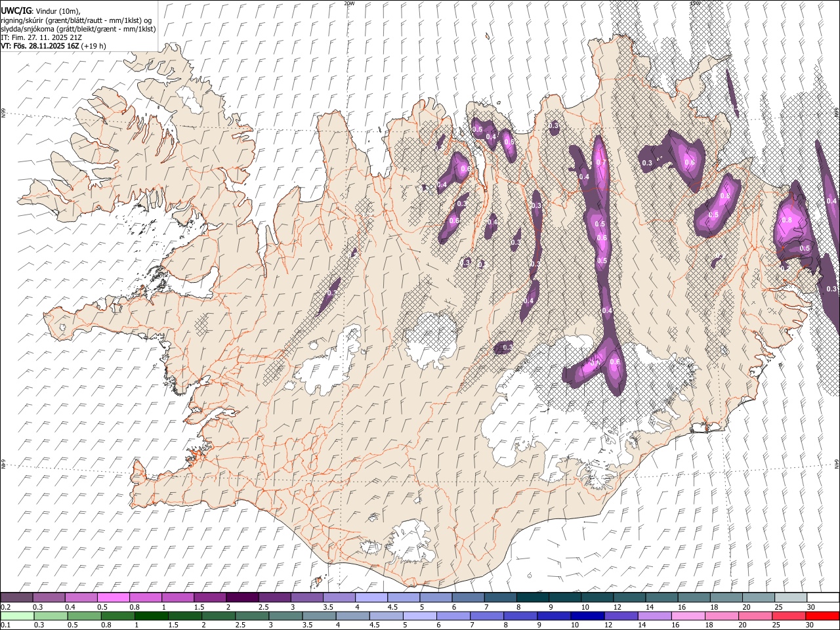Image resolution: width=840 pixels, height=630 pixels.
Task: Select the deep navy 10 rain legend swatch
Action: 587,616
